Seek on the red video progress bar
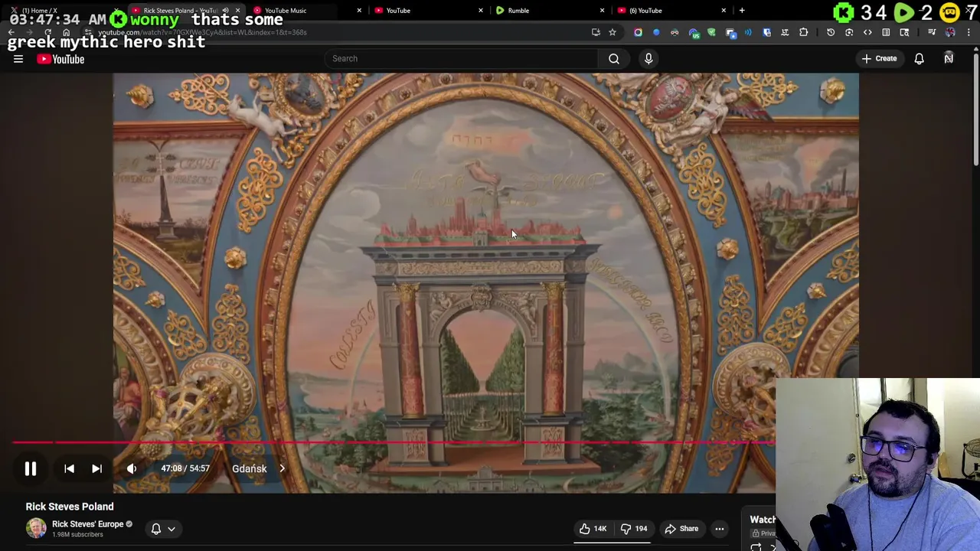The image size is (980, 551). (x=394, y=442)
